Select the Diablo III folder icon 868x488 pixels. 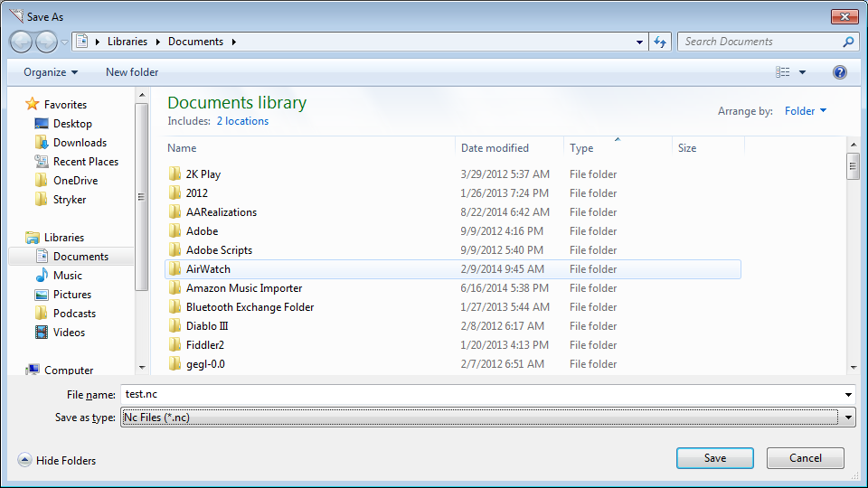[x=175, y=326]
